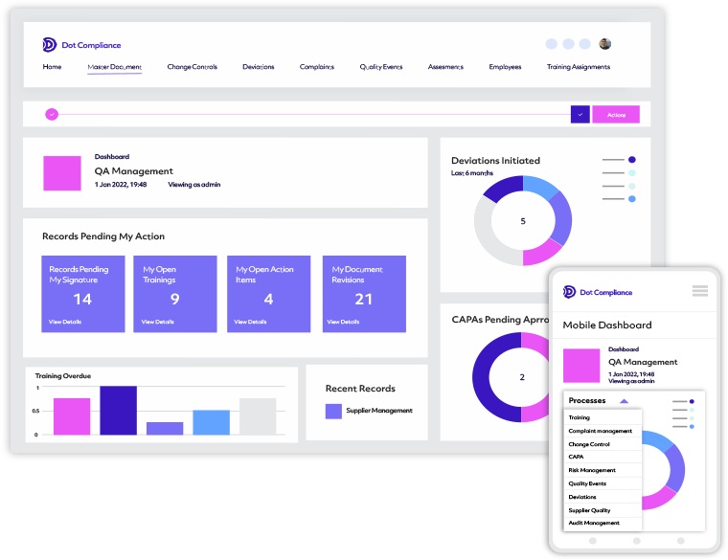Expand the purple chevron dropdown beside Actions

(580, 115)
